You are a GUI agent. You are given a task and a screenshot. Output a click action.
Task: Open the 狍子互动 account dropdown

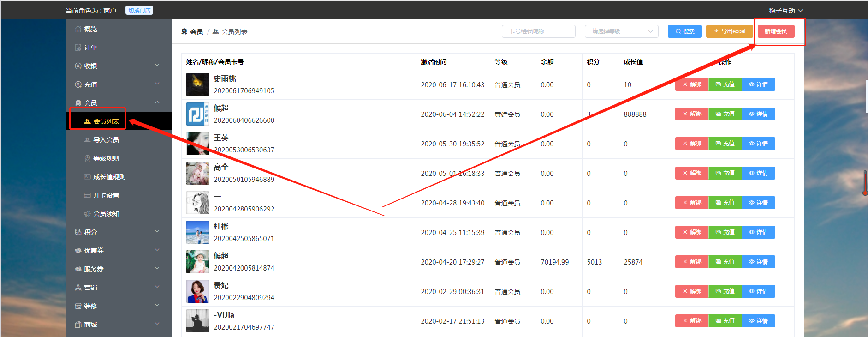(785, 11)
